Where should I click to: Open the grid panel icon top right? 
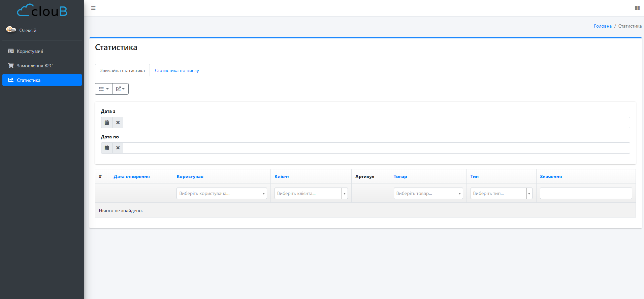click(x=637, y=8)
